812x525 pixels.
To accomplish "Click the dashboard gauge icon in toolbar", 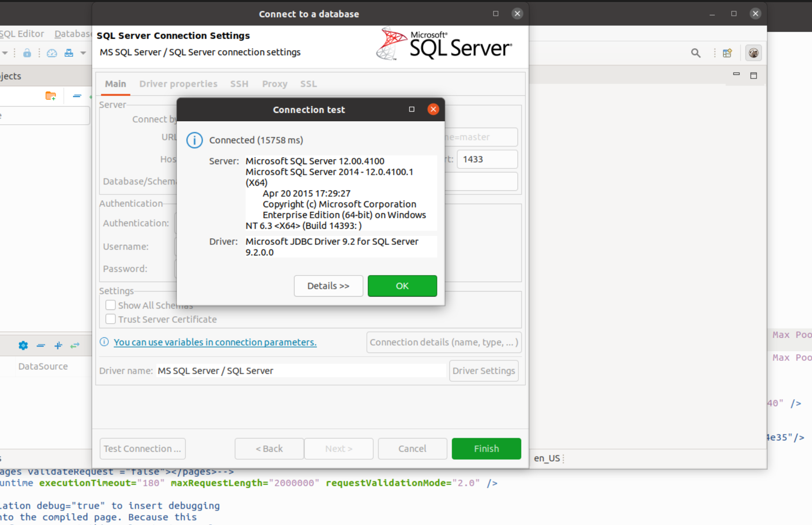I will click(52, 53).
